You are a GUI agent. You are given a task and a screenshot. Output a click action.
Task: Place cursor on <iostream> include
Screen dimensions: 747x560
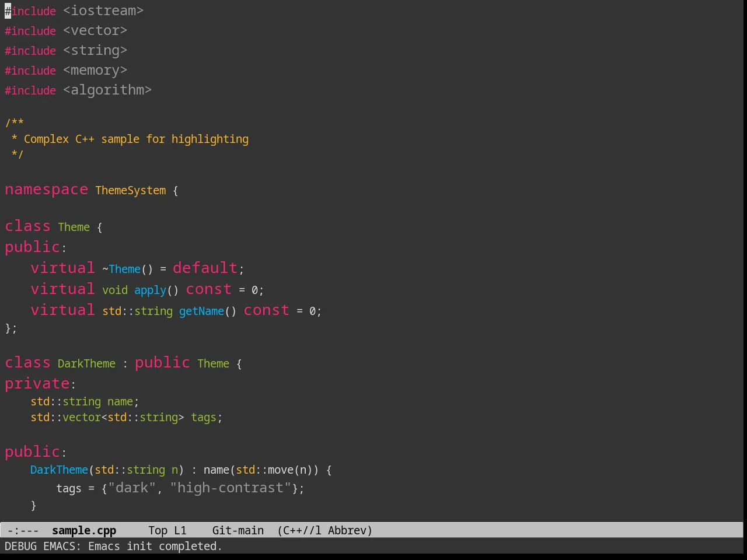click(x=103, y=10)
